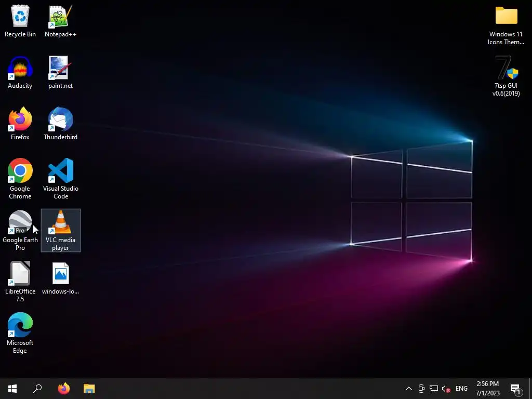The image size is (532, 399).
Task: Select the Audacity desktop shortcut
Action: pyautogui.click(x=20, y=73)
